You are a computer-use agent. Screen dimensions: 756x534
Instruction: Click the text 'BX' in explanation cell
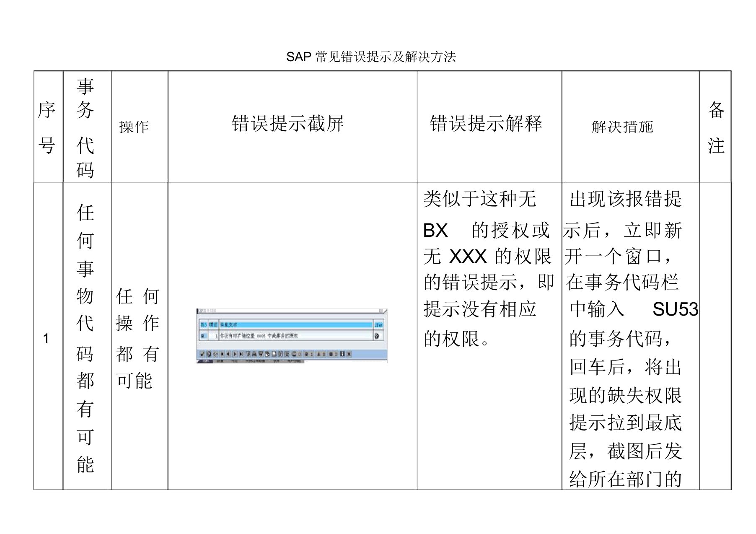click(x=435, y=231)
